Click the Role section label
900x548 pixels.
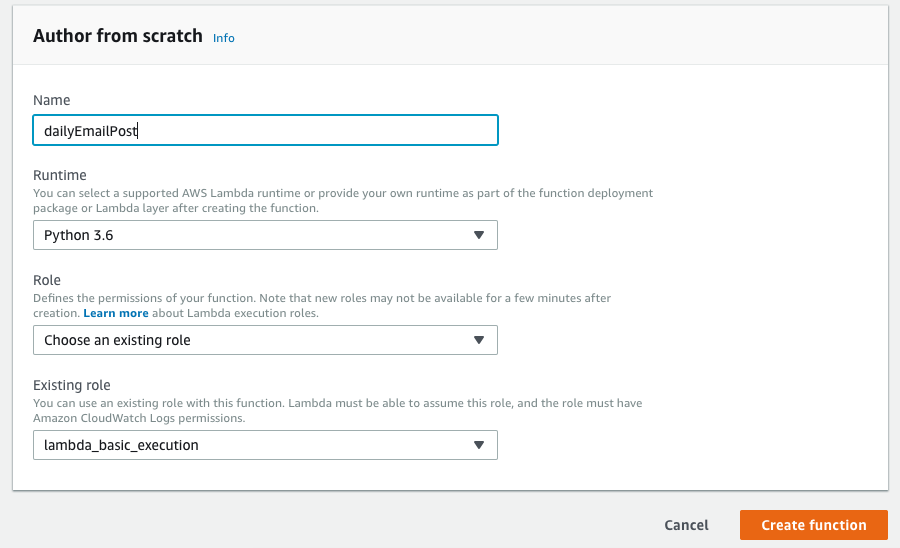46,281
